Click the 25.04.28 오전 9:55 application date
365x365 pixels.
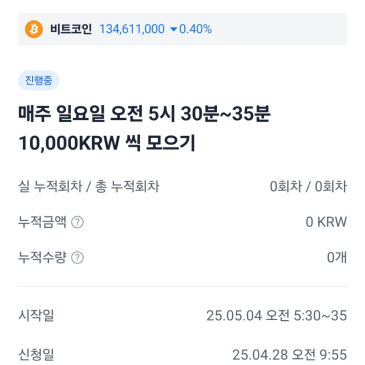pyautogui.click(x=290, y=355)
